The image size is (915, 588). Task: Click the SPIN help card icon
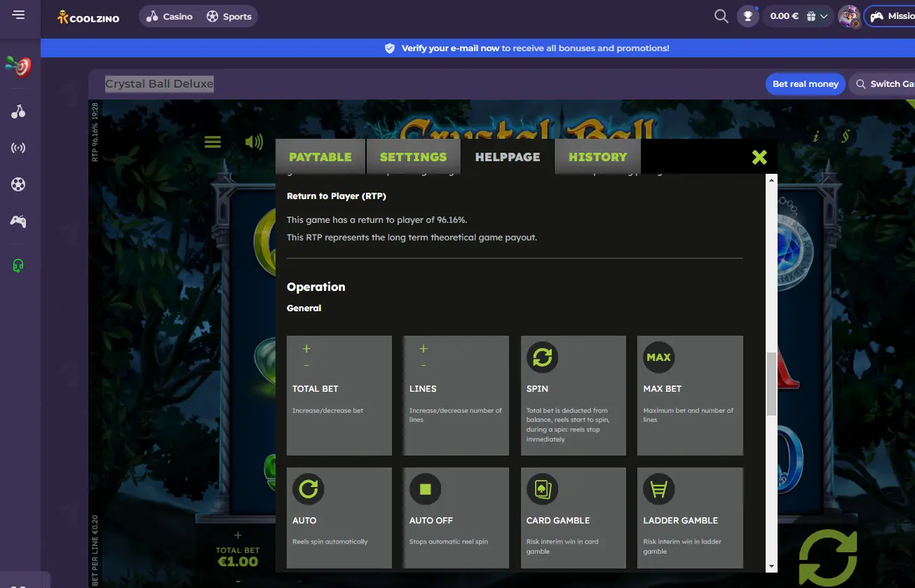[x=542, y=357]
